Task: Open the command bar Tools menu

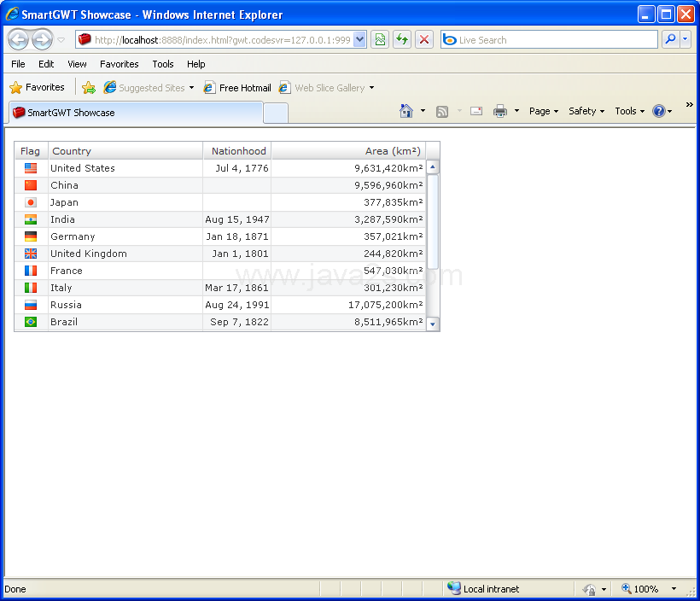Action: tap(629, 111)
